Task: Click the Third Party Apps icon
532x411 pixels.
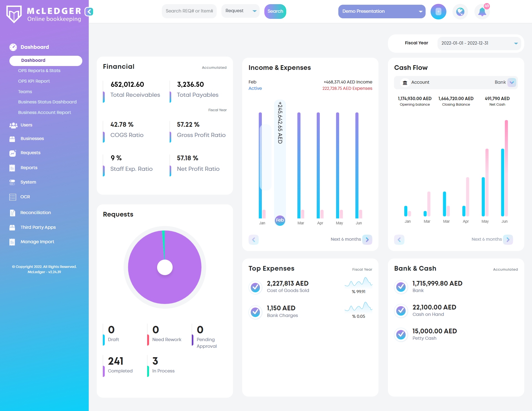Action: tap(12, 228)
